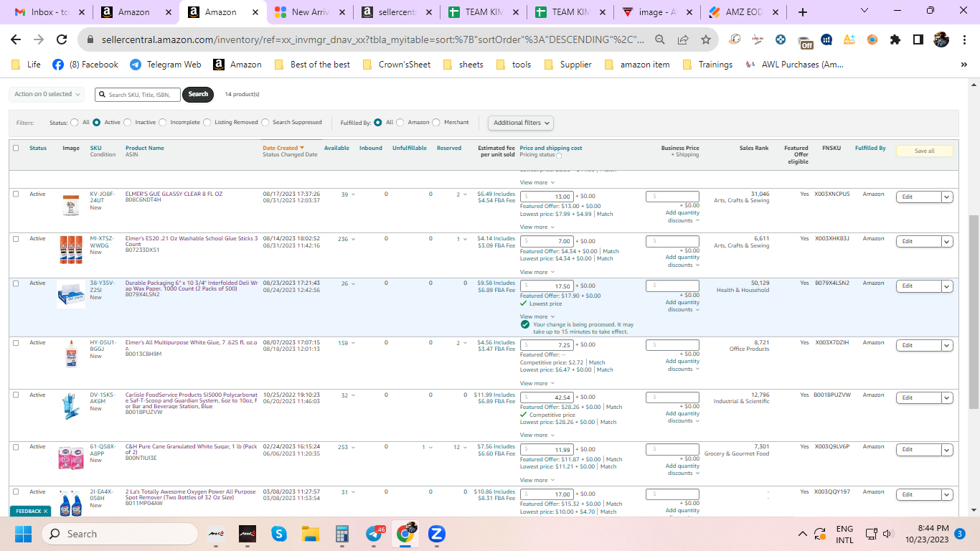The height and width of the screenshot is (551, 980).
Task: Open the Elmer's E520 Glue Sticks product link
Action: click(x=192, y=241)
